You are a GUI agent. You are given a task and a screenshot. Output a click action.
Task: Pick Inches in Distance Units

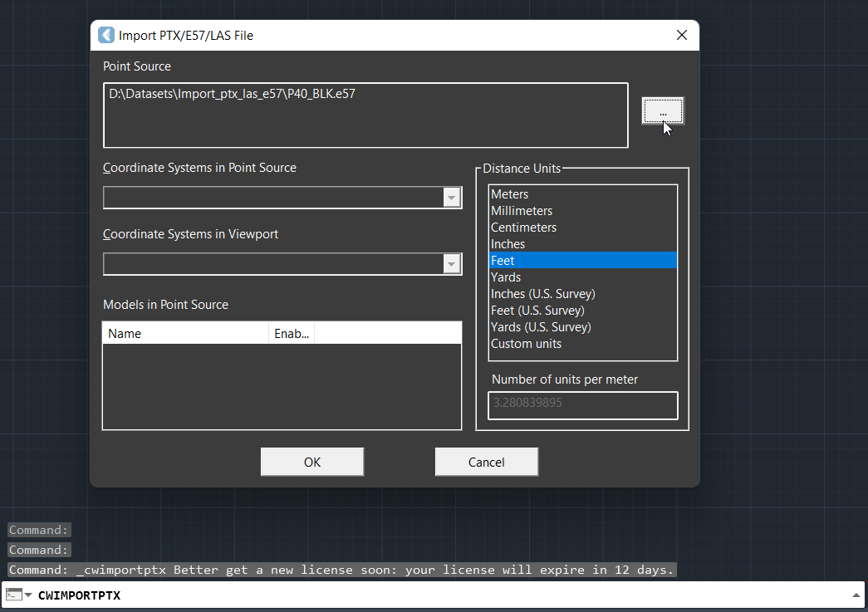508,244
